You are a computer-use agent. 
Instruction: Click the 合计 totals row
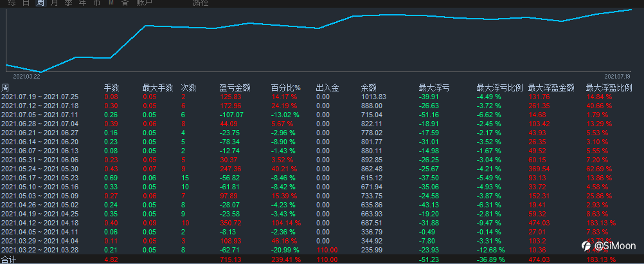click(x=322, y=260)
